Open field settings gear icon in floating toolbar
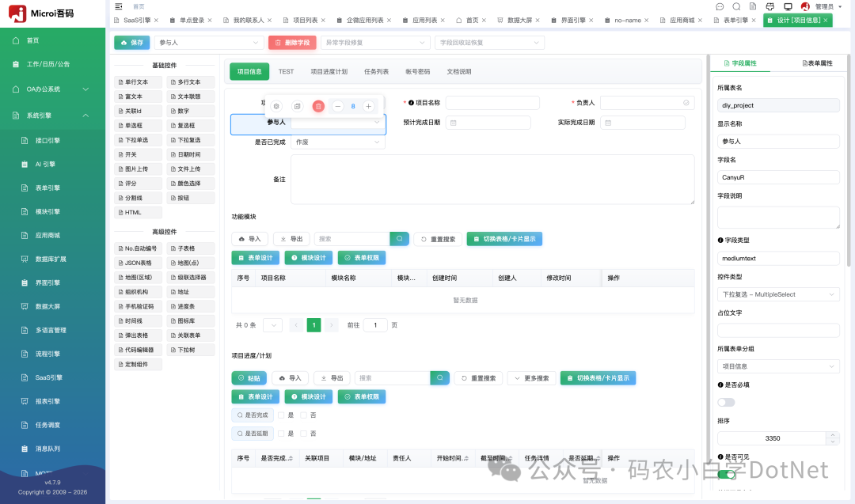The height and width of the screenshot is (504, 855). pyautogui.click(x=276, y=104)
